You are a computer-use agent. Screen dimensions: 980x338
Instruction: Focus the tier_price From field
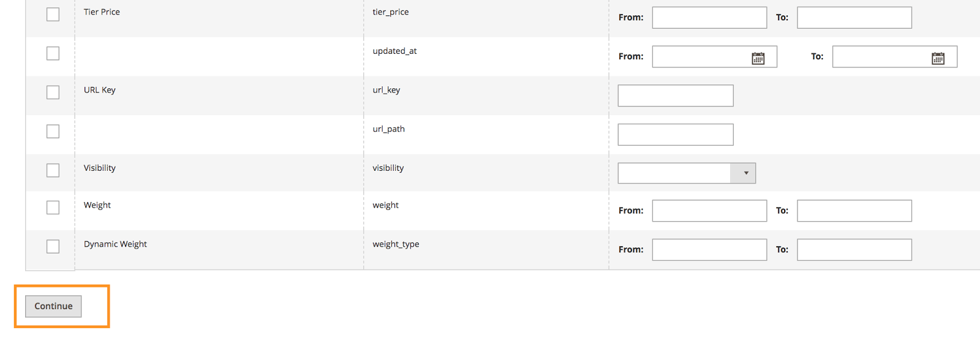(709, 18)
